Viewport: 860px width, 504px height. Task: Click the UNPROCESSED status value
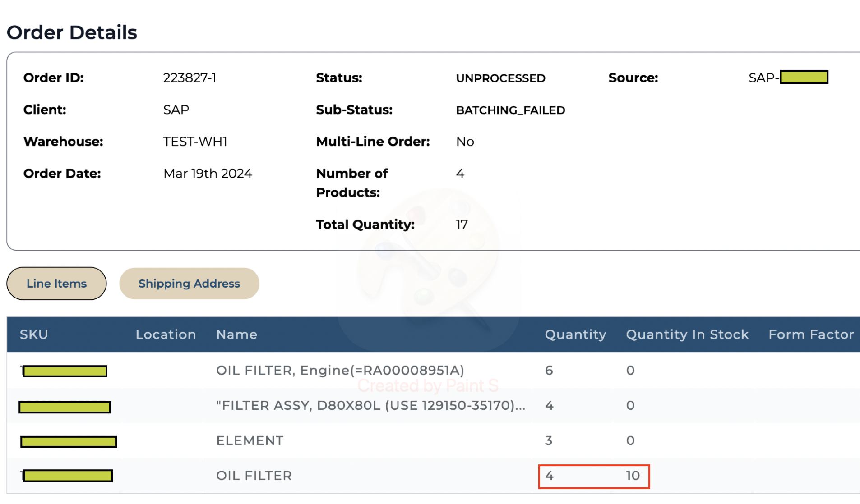pos(500,78)
